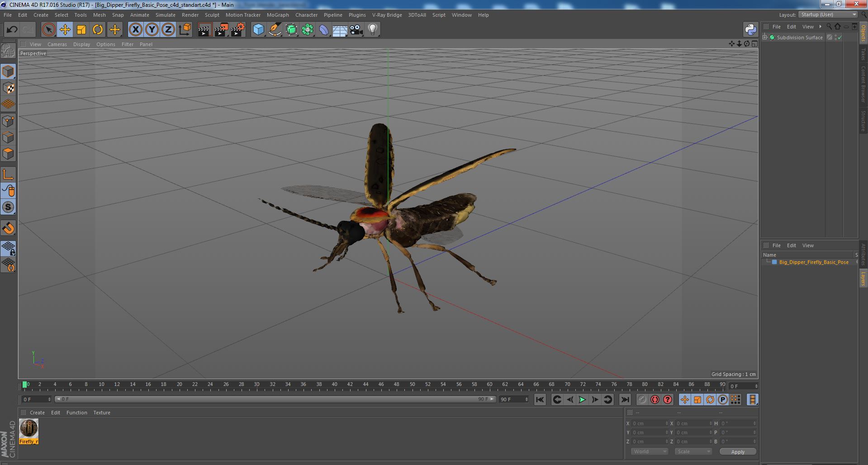The image size is (868, 465).
Task: Open the Layout dropdown
Action: point(828,14)
